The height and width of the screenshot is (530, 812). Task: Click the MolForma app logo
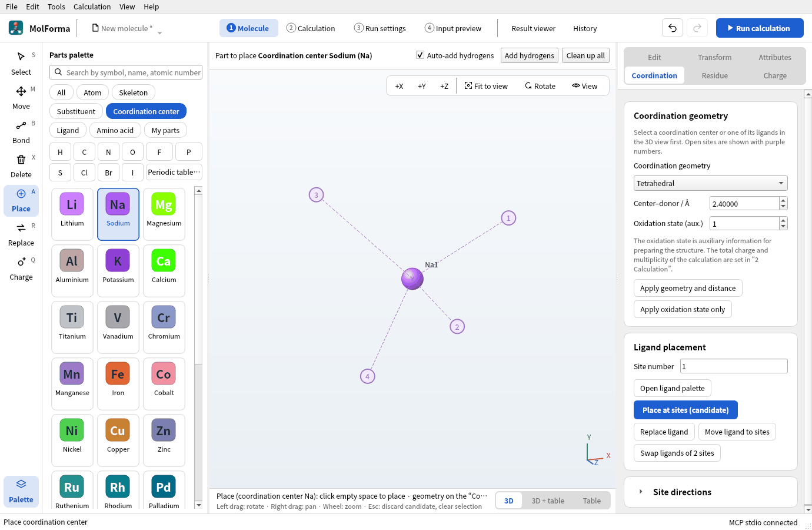tap(16, 28)
